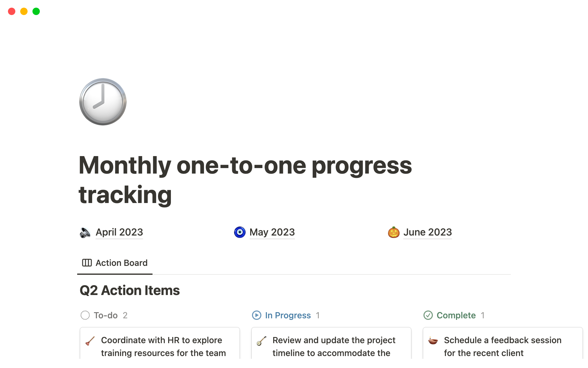The image size is (588, 368).
Task: Click the To-do dotted circle status icon
Action: (85, 315)
